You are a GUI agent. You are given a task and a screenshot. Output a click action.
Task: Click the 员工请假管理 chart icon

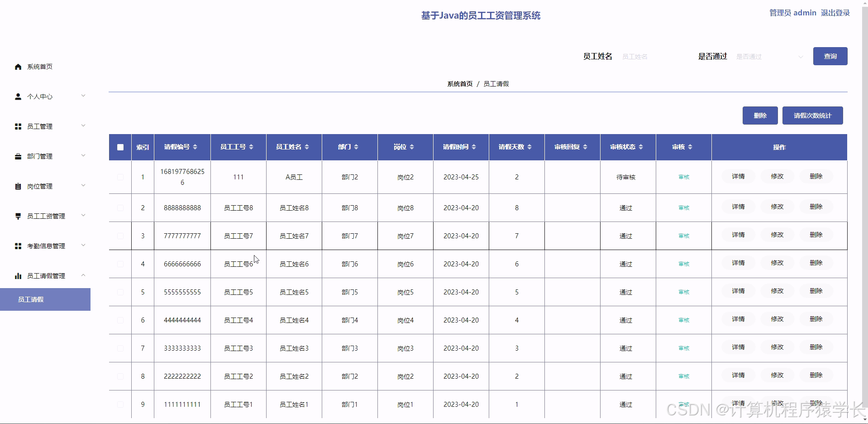(18, 276)
